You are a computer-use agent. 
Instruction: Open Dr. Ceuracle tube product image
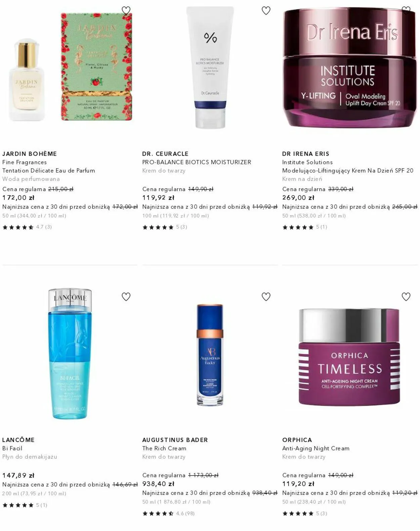pyautogui.click(x=210, y=68)
